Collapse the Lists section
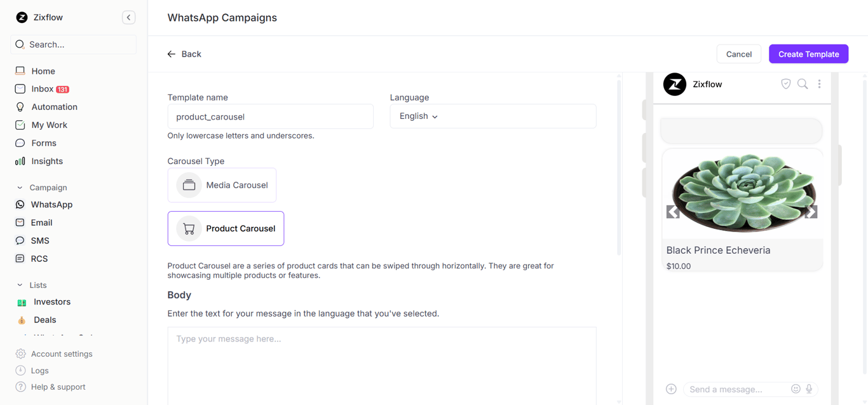Screen dimensions: 868x405 click(x=18, y=285)
